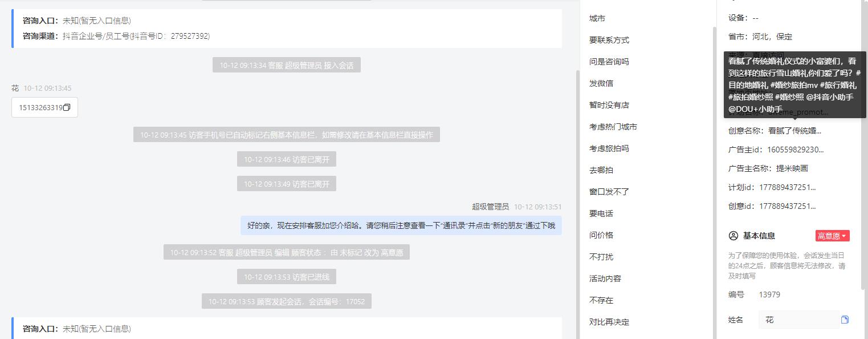This screenshot has height=339, width=868.
Task: Pick the 对比再决定 quick reply
Action: click(609, 322)
